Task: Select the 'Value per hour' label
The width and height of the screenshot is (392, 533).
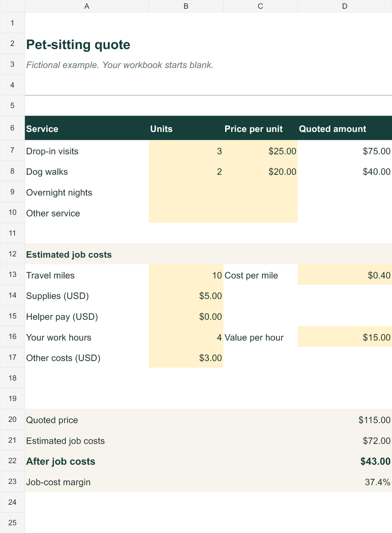Action: (x=260, y=336)
